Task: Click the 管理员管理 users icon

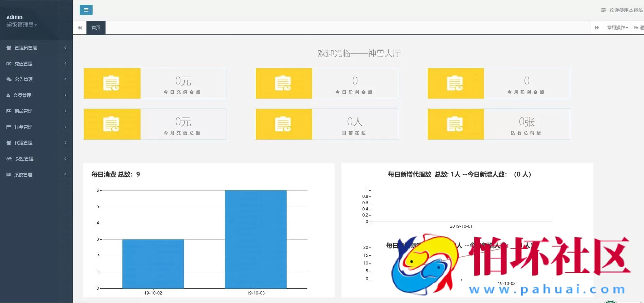Action: pyautogui.click(x=9, y=48)
